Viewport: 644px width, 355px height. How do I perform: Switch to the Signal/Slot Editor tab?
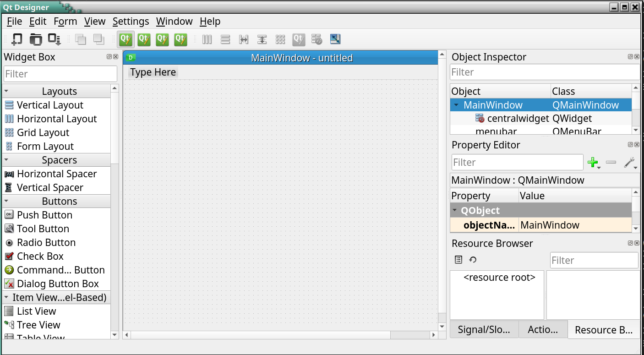click(x=484, y=329)
